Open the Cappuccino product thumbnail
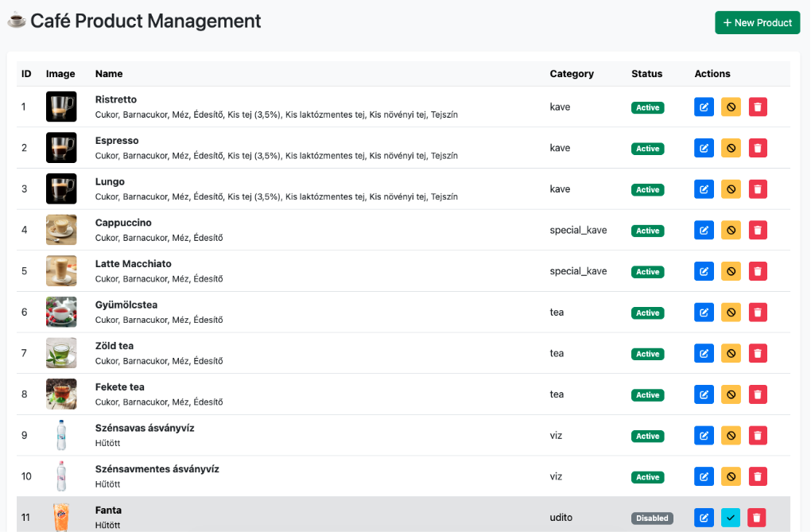This screenshot has height=532, width=811. pyautogui.click(x=61, y=230)
